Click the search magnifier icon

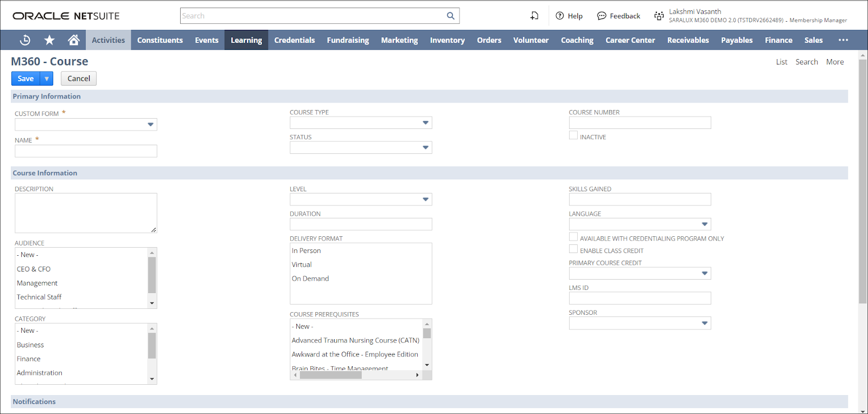[450, 16]
